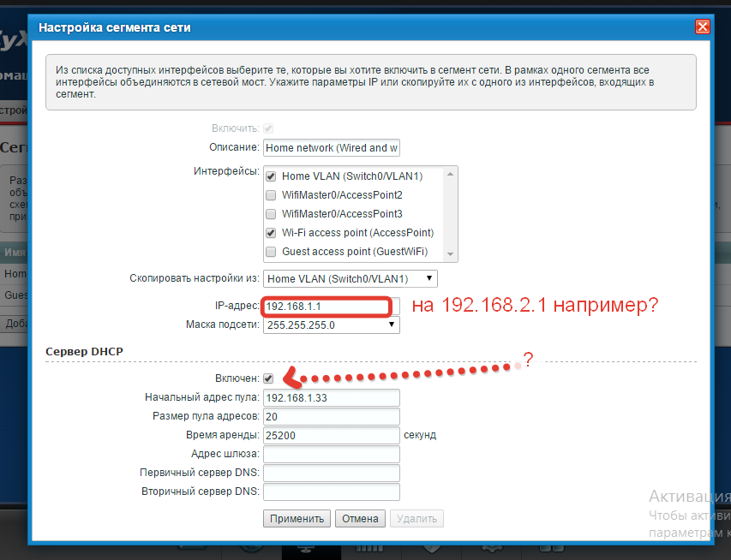
Task: Check the Guest access point (GuestWiFi) box
Action: pyautogui.click(x=271, y=252)
